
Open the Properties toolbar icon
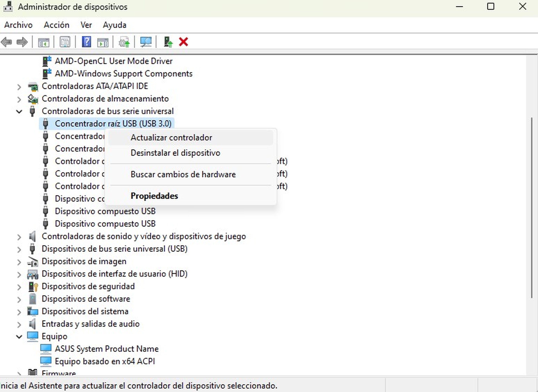tap(65, 42)
